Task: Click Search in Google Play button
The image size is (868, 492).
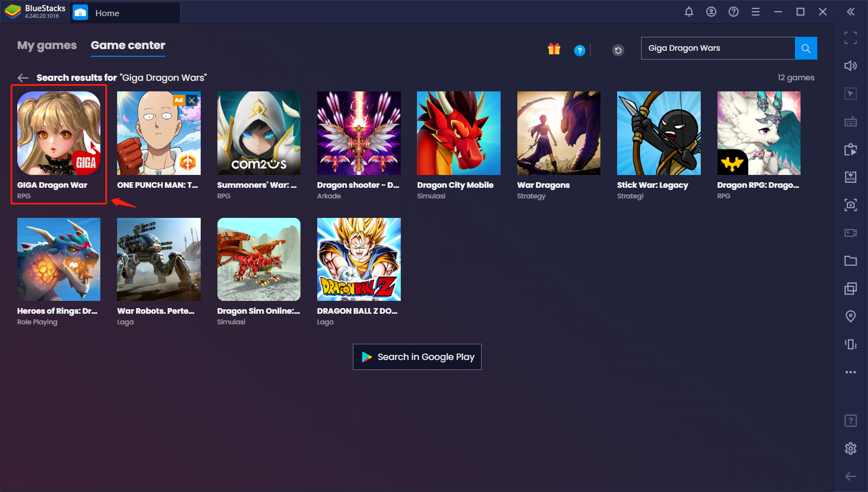Action: 417,357
